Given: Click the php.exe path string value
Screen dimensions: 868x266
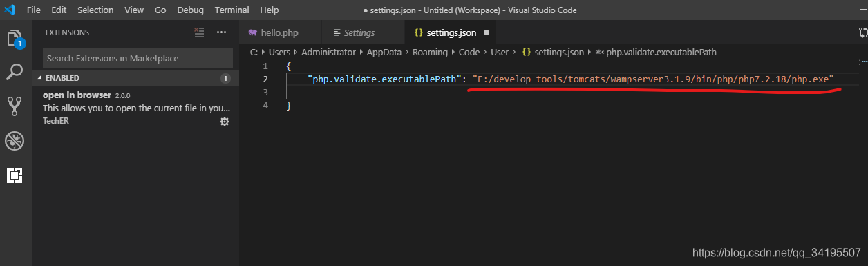Looking at the screenshot, I should point(653,79).
